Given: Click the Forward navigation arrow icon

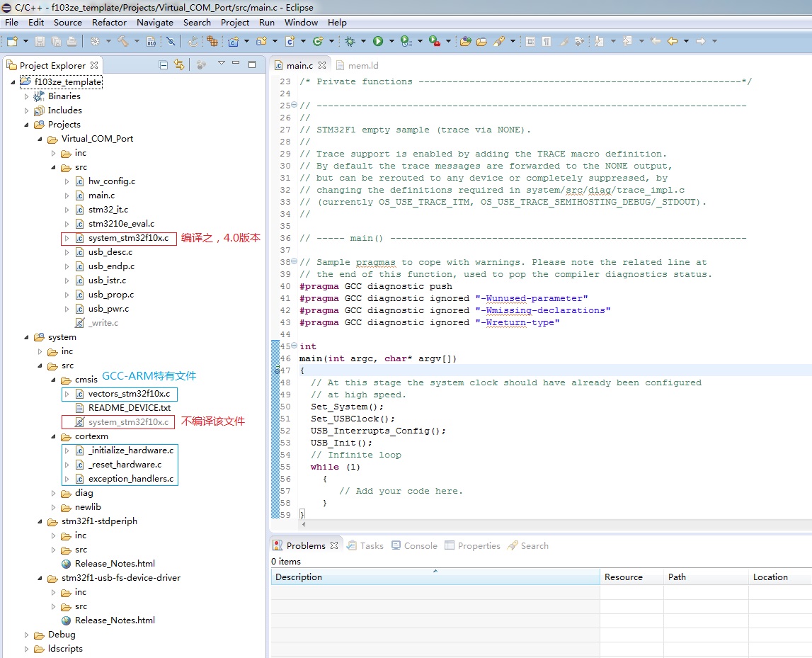Looking at the screenshot, I should (701, 41).
